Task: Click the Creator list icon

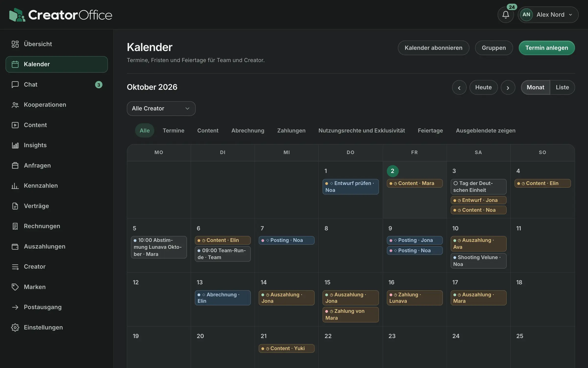Action: pos(15,267)
